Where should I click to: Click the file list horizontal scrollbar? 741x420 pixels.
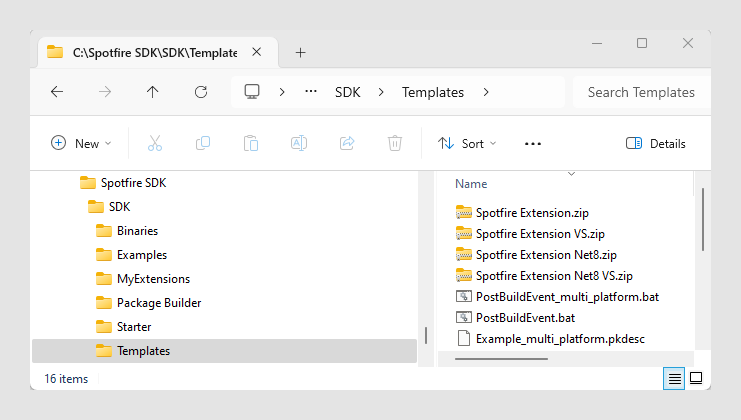(502, 357)
